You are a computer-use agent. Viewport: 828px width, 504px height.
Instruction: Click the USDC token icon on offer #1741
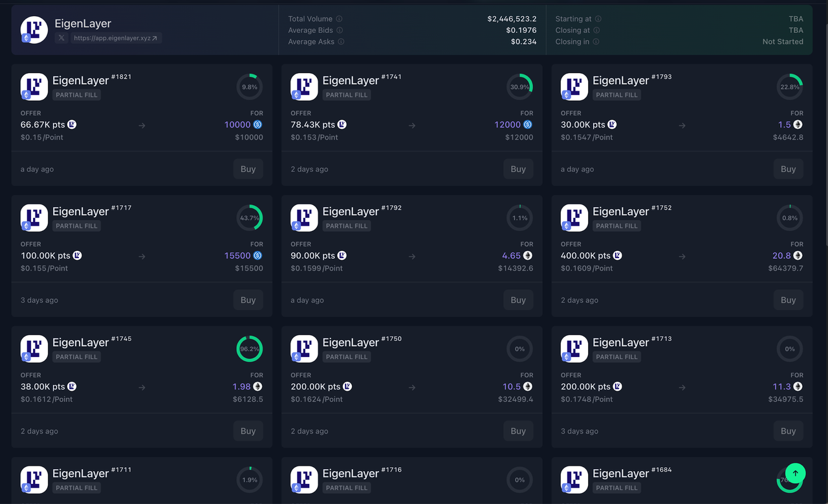[x=528, y=125]
